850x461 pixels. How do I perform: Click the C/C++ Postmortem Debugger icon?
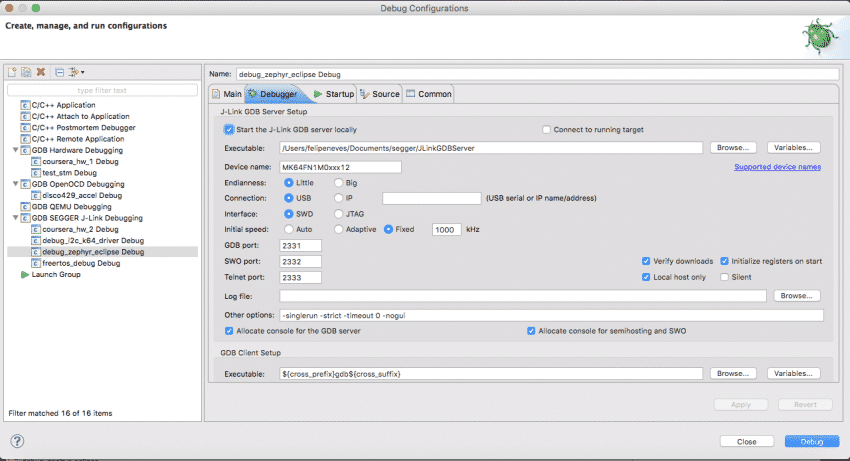click(x=25, y=127)
